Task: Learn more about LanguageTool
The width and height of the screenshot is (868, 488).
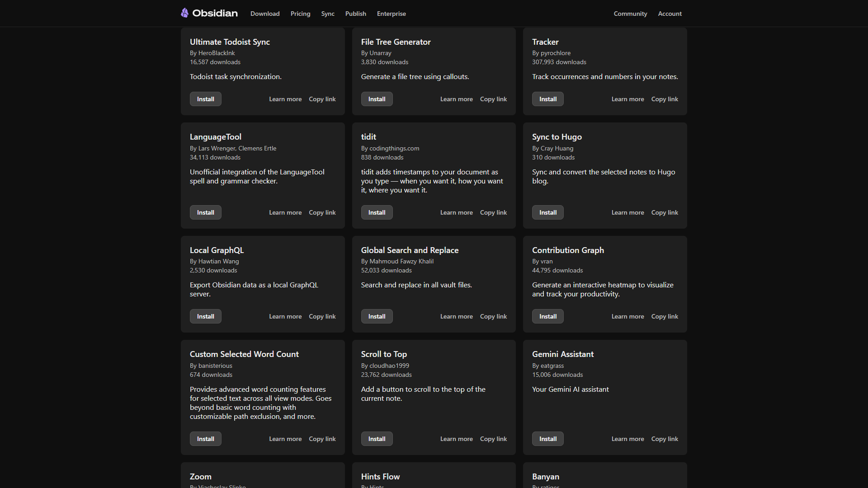Action: (x=285, y=212)
